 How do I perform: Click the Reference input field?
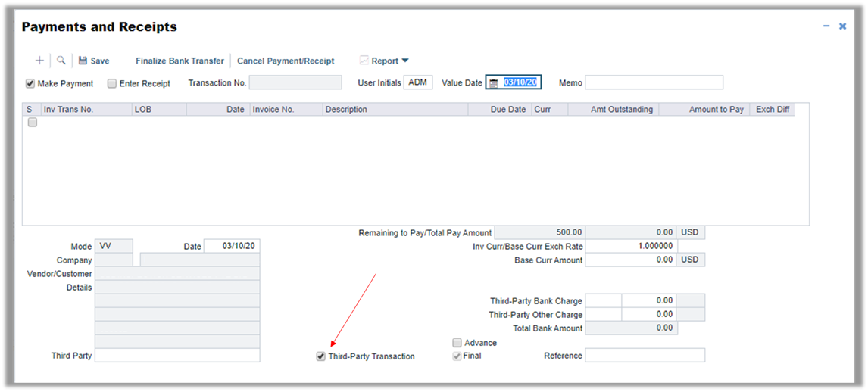pyautogui.click(x=645, y=356)
